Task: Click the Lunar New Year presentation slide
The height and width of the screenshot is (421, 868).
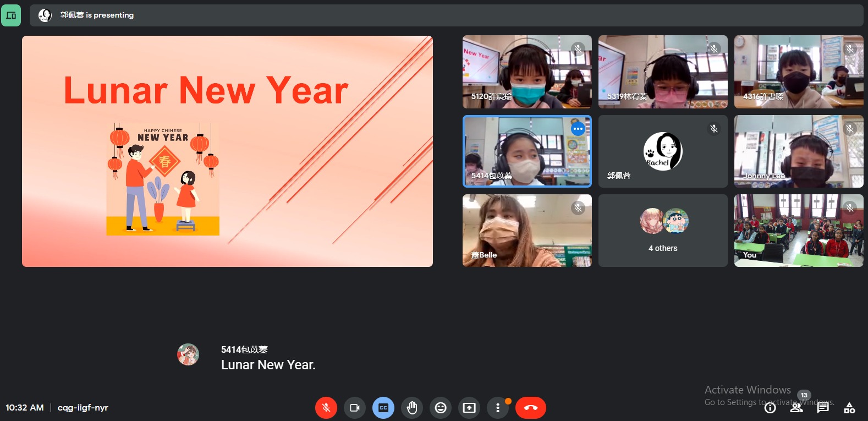Action: point(227,151)
